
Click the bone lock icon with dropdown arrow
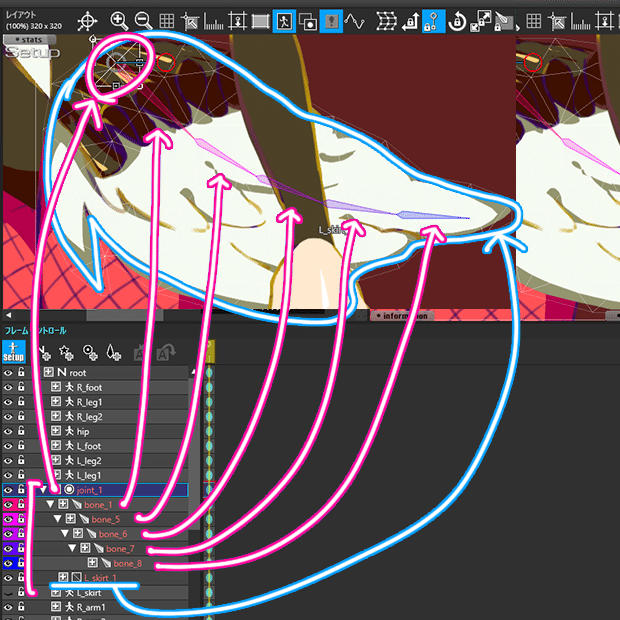[x=505, y=21]
